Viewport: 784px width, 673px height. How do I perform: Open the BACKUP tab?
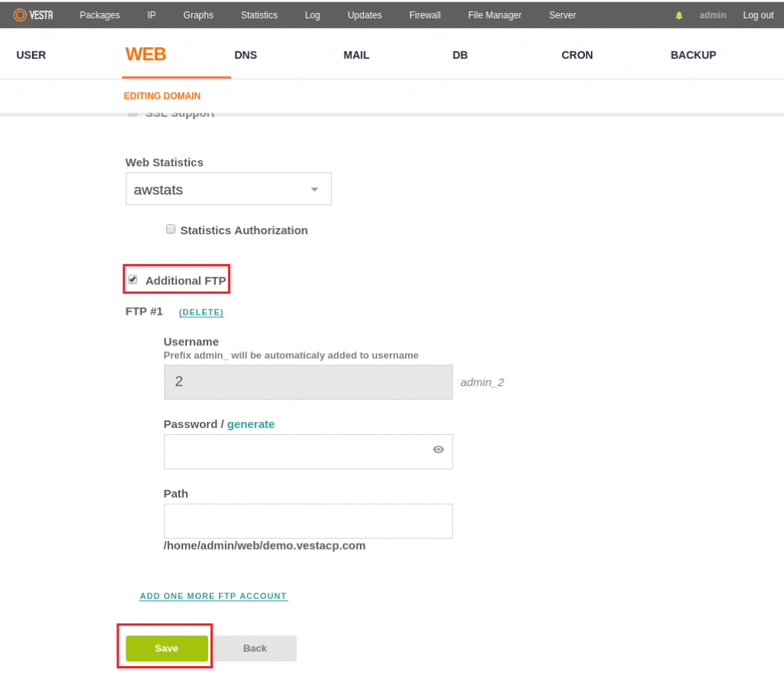click(693, 54)
